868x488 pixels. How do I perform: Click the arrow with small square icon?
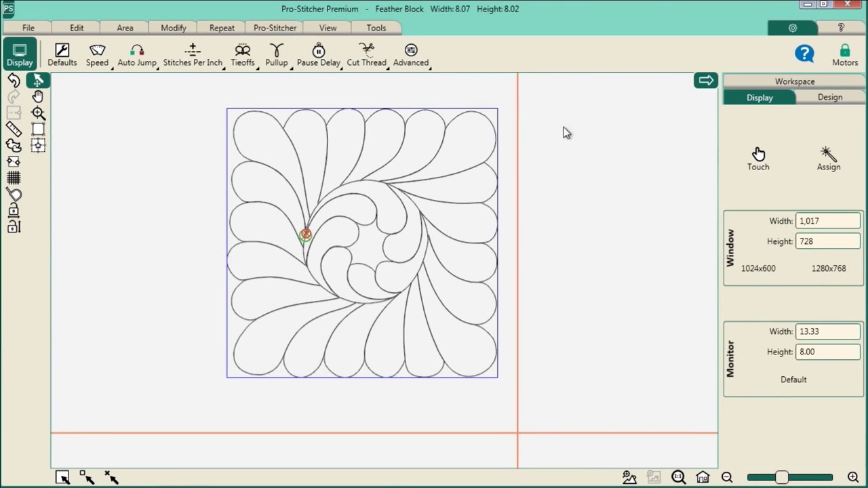[87, 478]
